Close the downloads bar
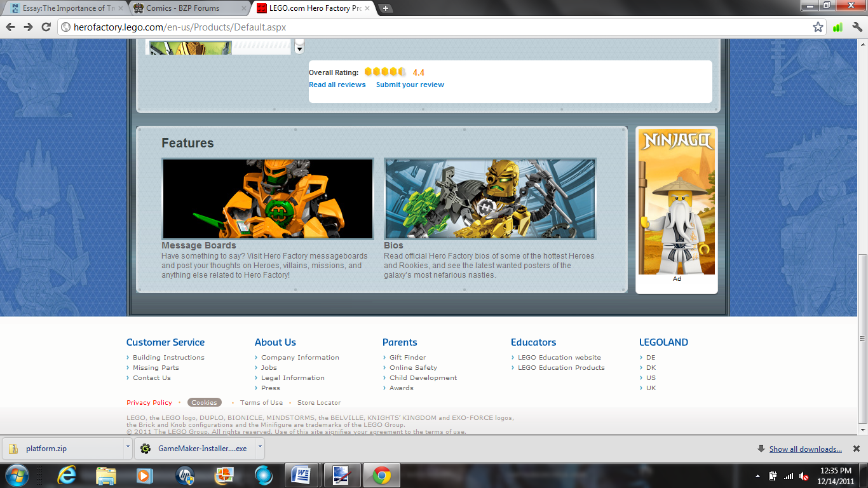This screenshot has width=868, height=488. pyautogui.click(x=856, y=449)
